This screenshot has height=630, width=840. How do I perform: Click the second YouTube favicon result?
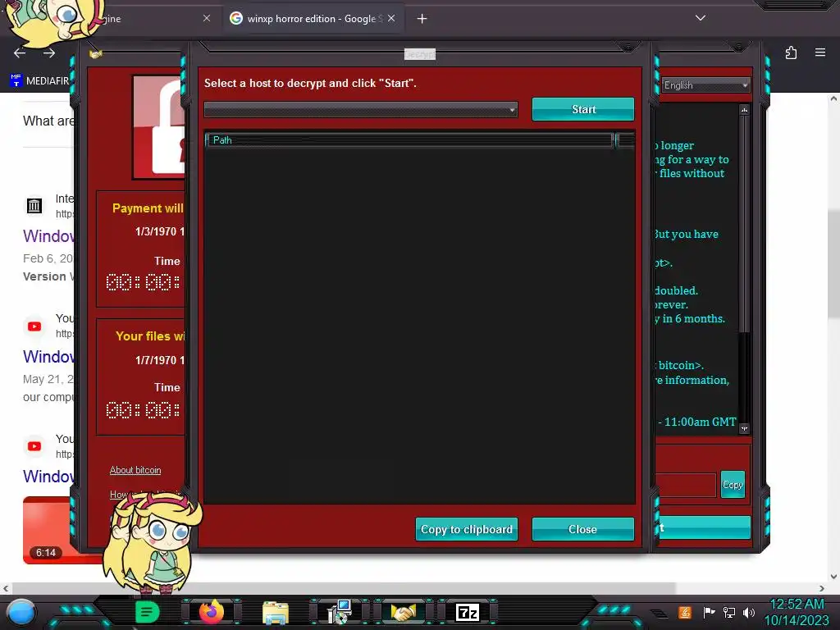[34, 446]
